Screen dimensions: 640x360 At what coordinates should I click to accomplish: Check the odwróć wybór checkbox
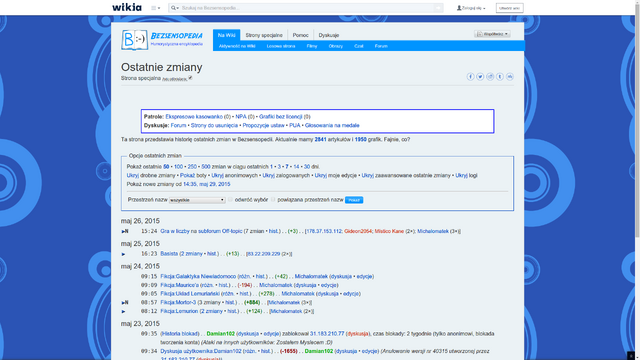(x=230, y=200)
